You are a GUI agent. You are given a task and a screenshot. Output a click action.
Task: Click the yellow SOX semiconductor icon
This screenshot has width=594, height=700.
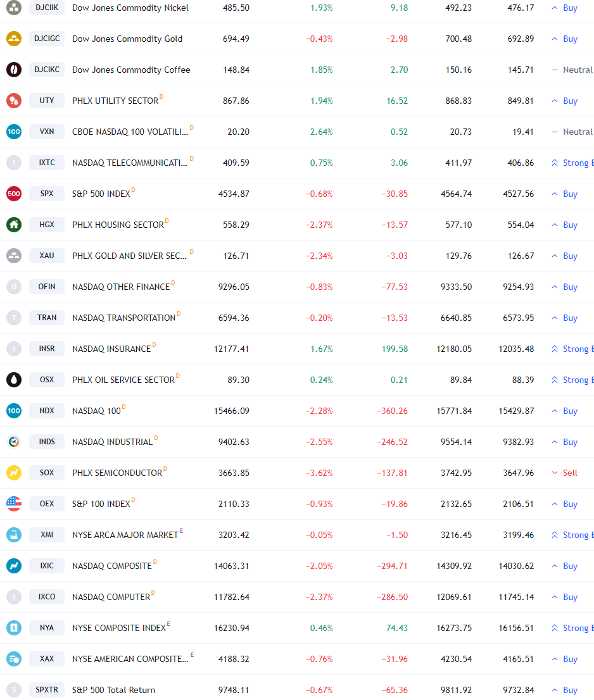14,473
